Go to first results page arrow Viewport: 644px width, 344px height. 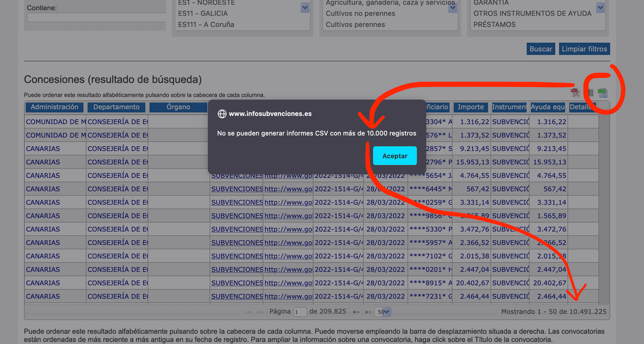point(248,312)
